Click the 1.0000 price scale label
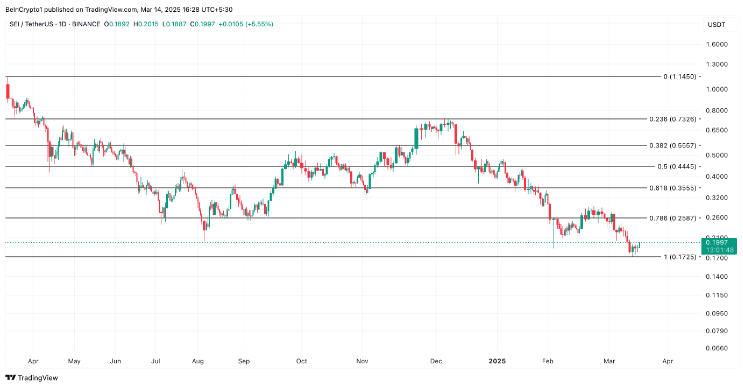The image size is (743, 385). (716, 89)
